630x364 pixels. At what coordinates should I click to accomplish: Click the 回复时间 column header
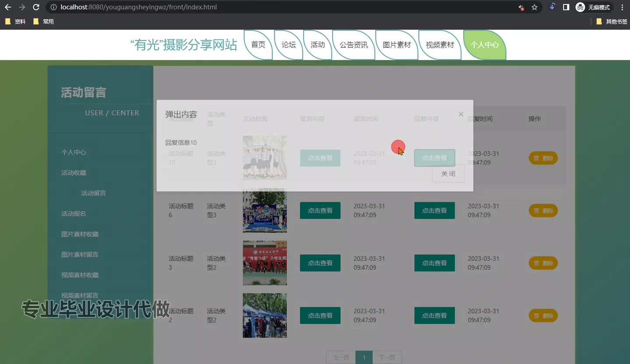[480, 119]
